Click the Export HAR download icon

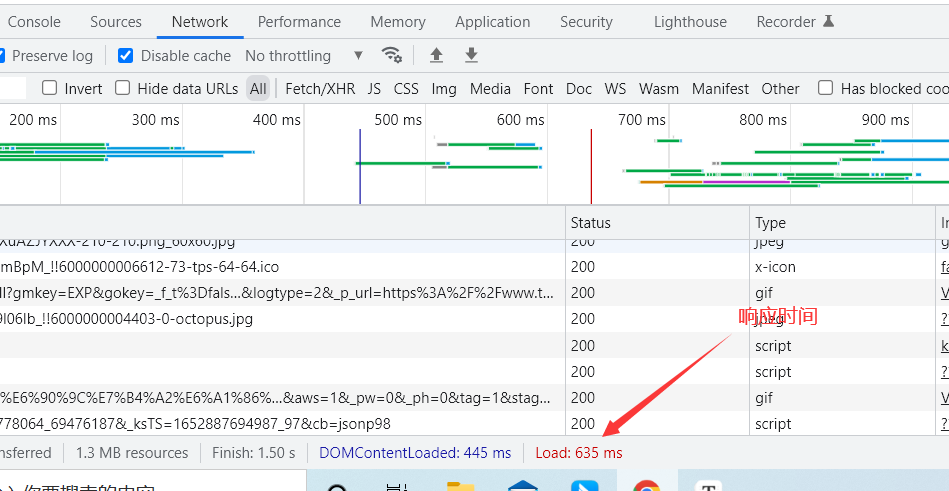(x=471, y=55)
